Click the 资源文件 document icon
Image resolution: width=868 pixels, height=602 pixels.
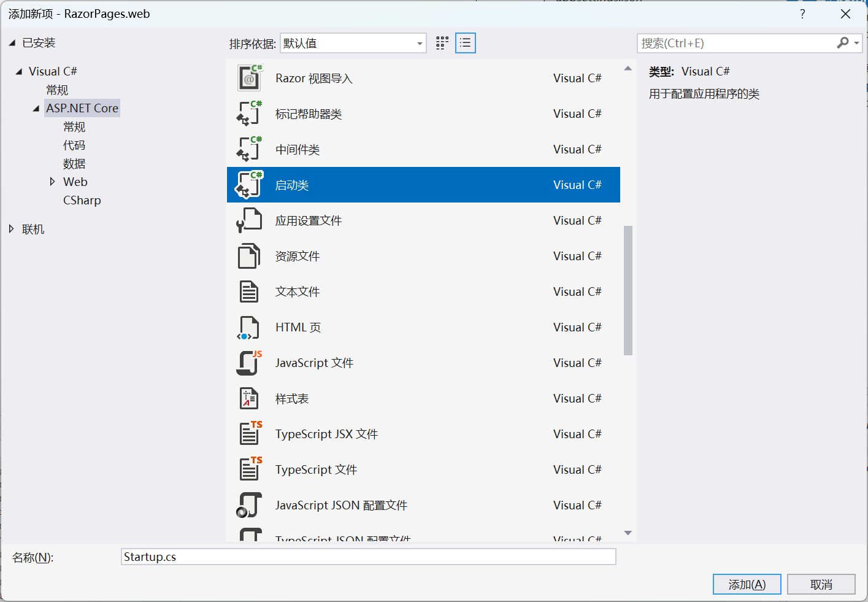(249, 256)
